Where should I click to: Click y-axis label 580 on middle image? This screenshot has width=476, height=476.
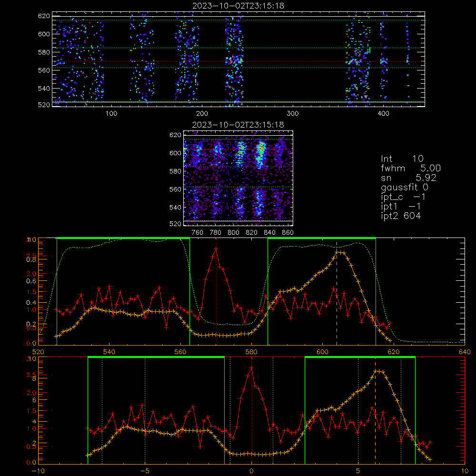[176, 171]
